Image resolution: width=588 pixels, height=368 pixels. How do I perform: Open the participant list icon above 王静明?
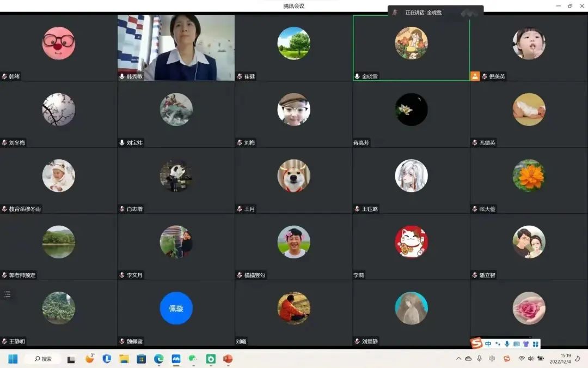[7, 294]
